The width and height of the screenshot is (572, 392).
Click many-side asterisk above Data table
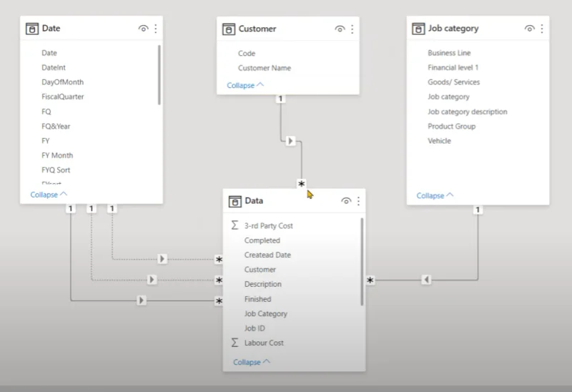pyautogui.click(x=301, y=184)
